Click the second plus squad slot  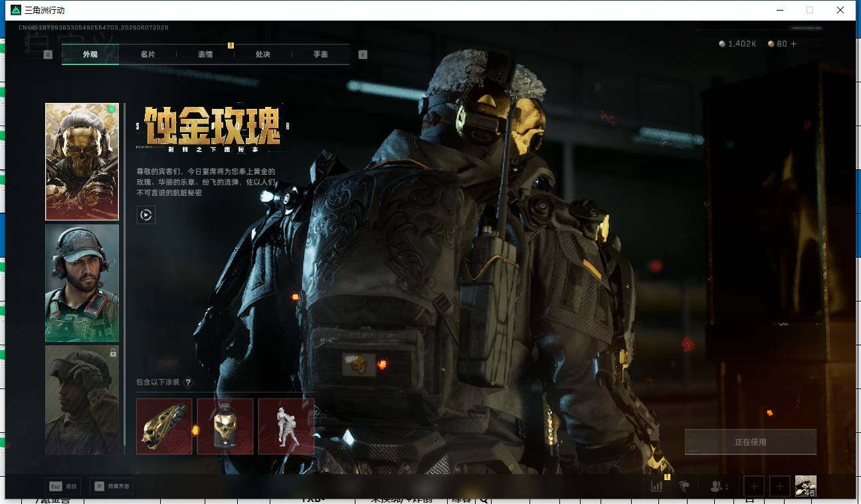[x=779, y=486]
